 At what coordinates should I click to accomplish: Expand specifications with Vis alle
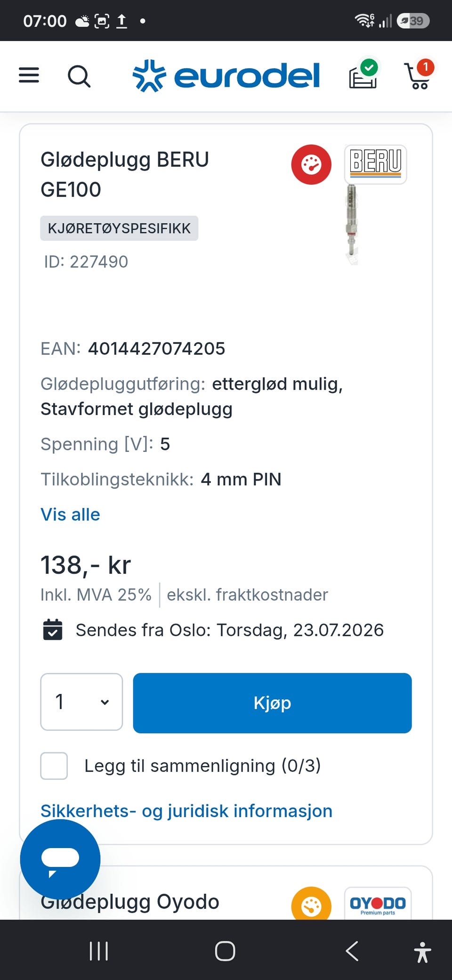click(x=70, y=514)
